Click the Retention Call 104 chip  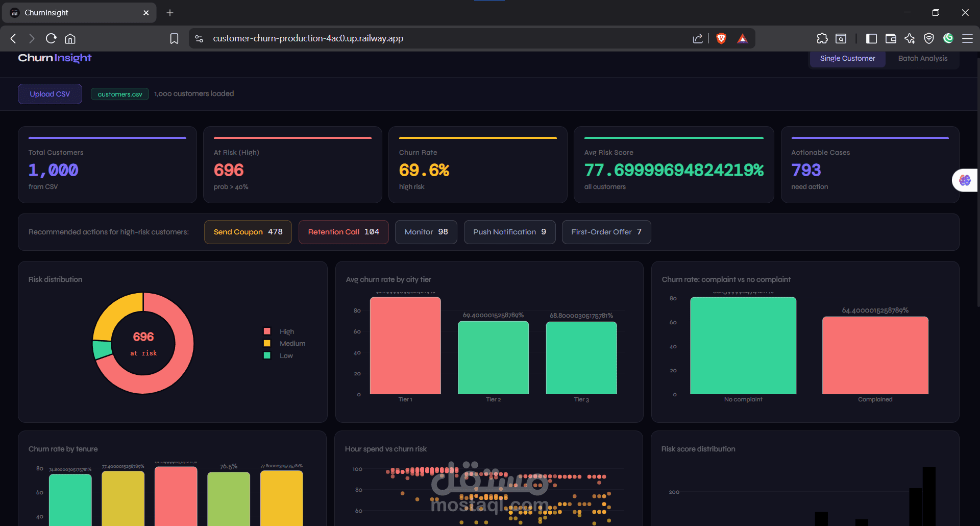pos(344,232)
